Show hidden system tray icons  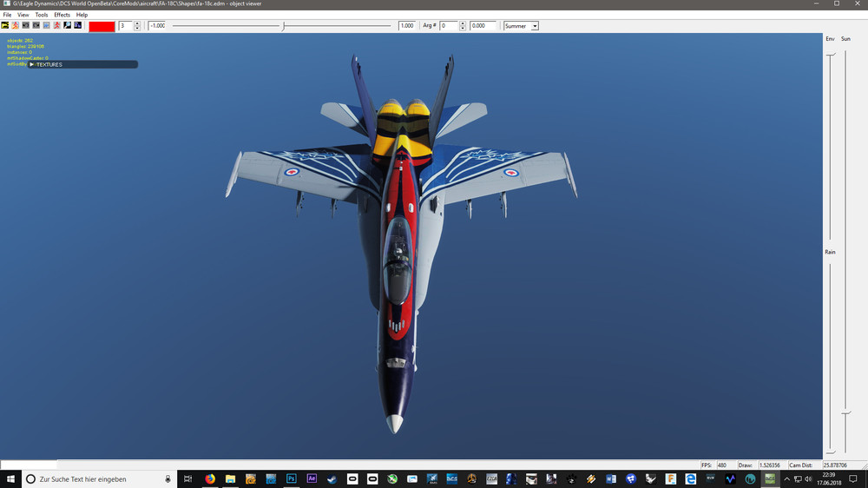(x=786, y=479)
